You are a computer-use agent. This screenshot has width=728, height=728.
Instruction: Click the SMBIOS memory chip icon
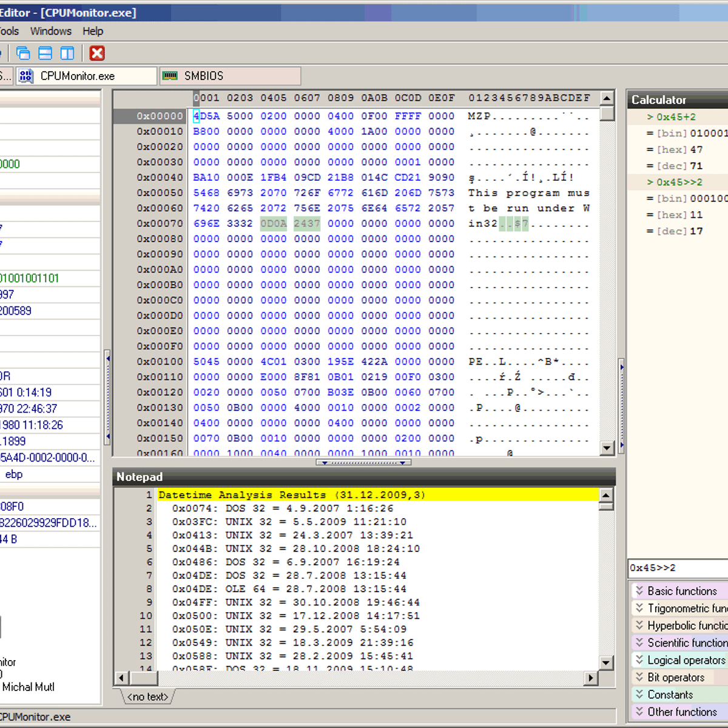coord(170,76)
